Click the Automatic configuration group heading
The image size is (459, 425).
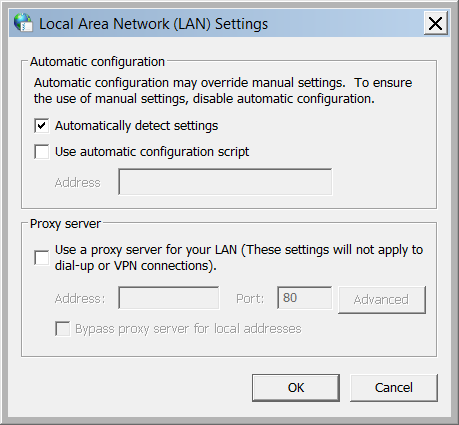[x=97, y=62]
